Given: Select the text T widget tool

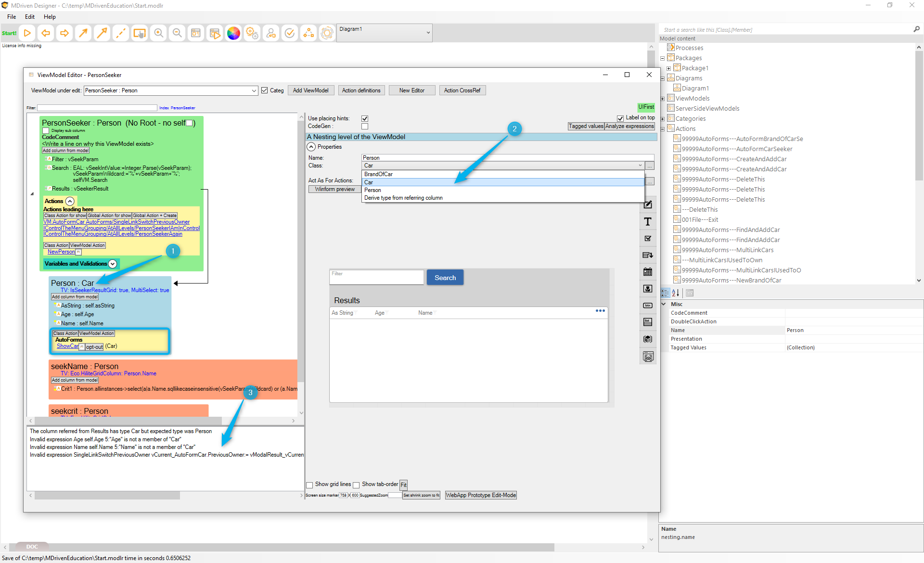Looking at the screenshot, I should pos(648,221).
